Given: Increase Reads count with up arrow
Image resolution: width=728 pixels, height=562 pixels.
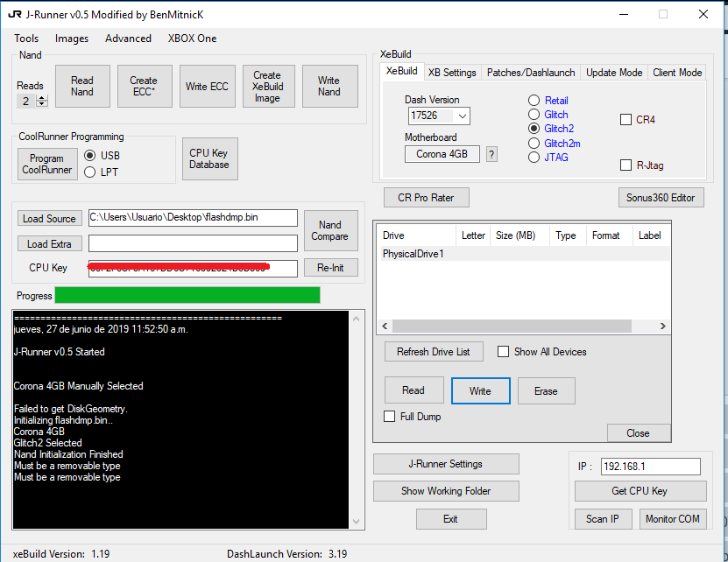Looking at the screenshot, I should click(x=42, y=98).
